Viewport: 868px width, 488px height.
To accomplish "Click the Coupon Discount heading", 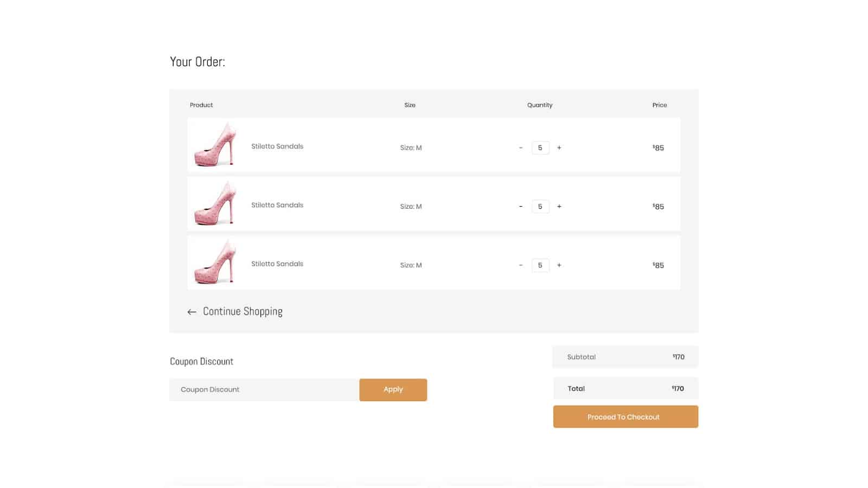I will [x=202, y=362].
